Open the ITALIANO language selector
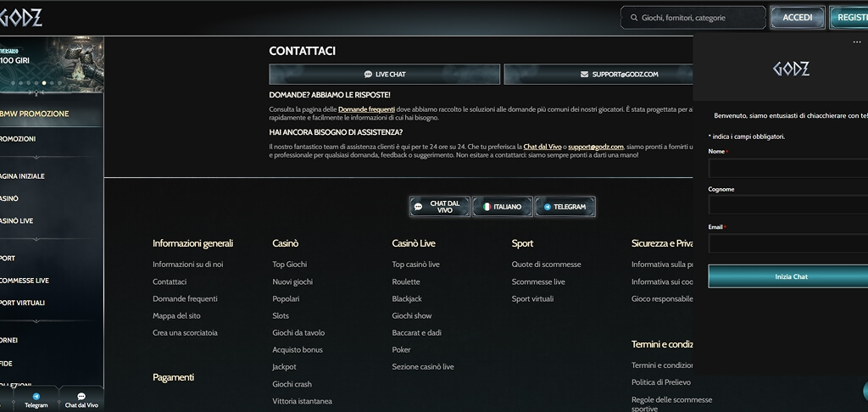This screenshot has width=868, height=412. click(x=502, y=207)
